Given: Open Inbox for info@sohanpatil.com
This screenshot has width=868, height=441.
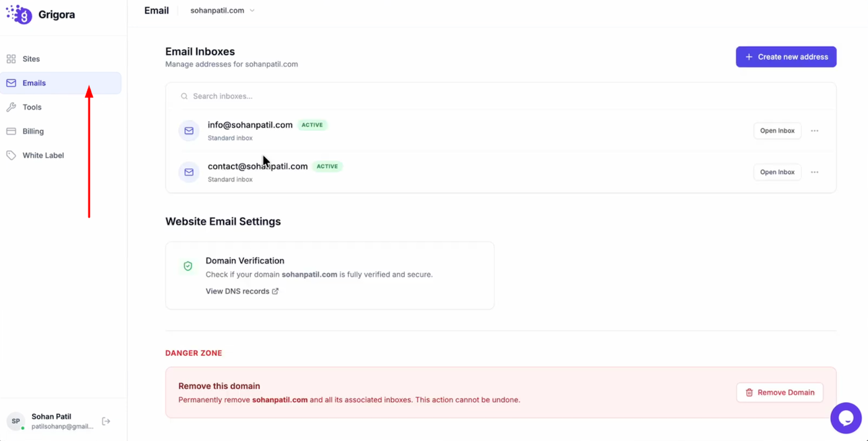Looking at the screenshot, I should [x=777, y=131].
